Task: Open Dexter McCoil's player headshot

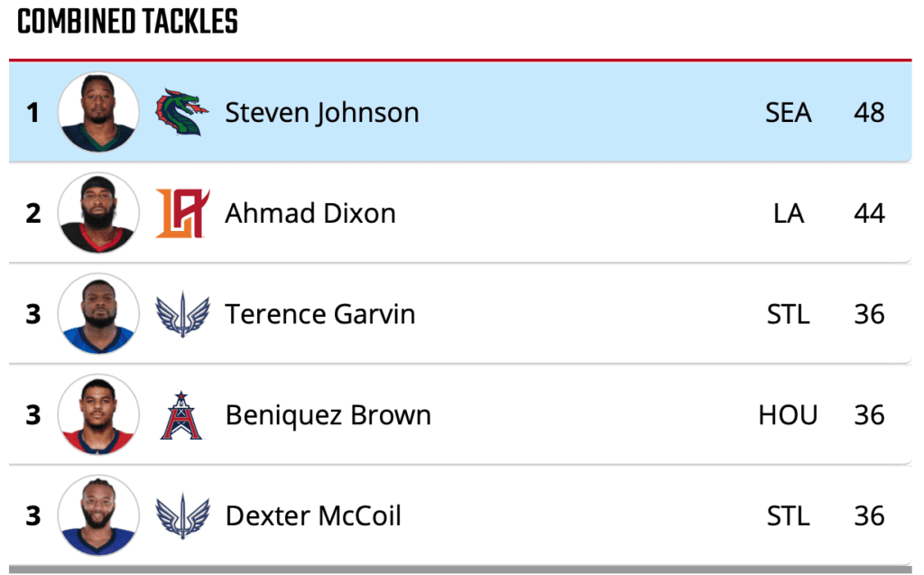Action: [98, 516]
